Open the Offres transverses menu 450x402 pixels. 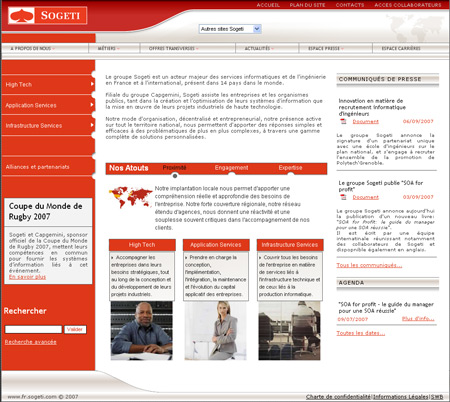click(x=174, y=48)
